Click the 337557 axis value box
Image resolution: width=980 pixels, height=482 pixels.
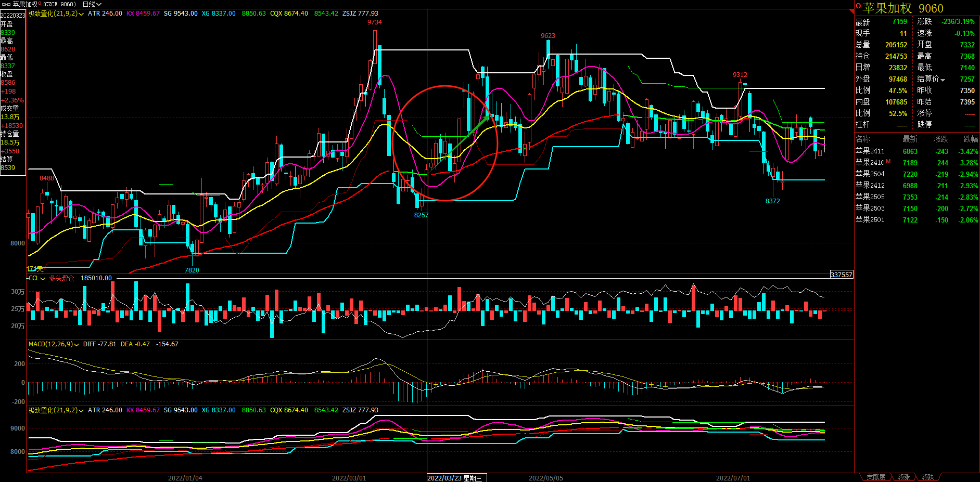click(842, 275)
